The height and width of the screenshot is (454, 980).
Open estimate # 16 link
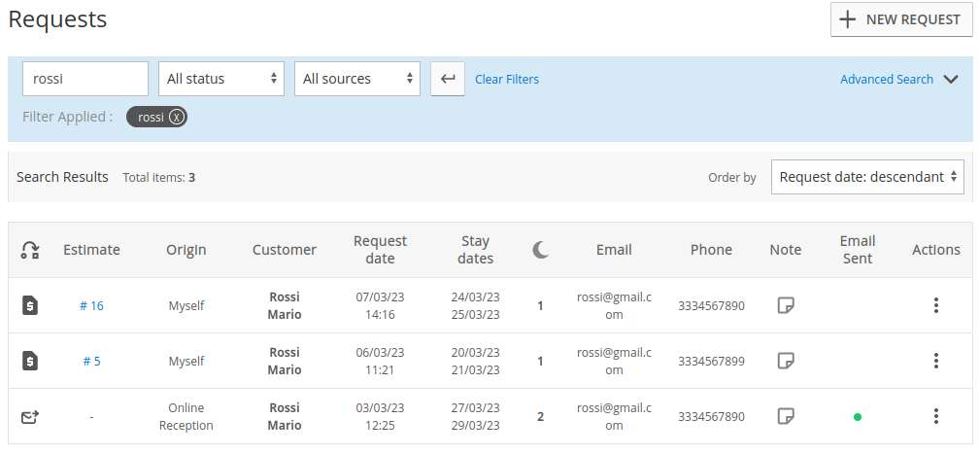(x=91, y=305)
